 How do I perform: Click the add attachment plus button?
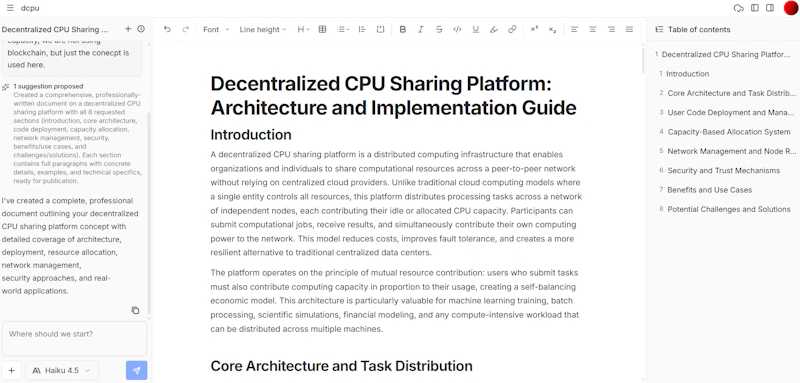[x=12, y=370]
